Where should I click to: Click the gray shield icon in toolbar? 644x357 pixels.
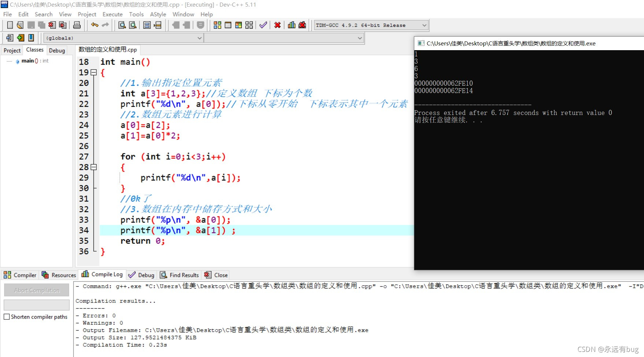200,25
